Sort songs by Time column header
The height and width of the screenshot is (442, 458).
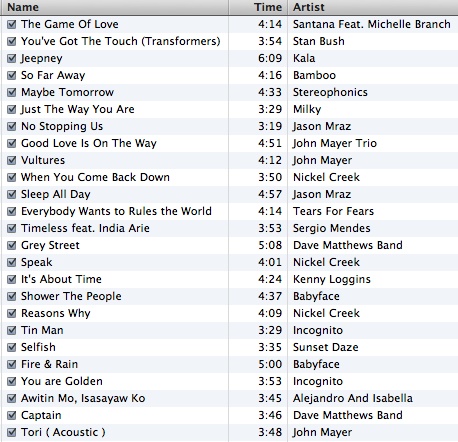point(258,7)
